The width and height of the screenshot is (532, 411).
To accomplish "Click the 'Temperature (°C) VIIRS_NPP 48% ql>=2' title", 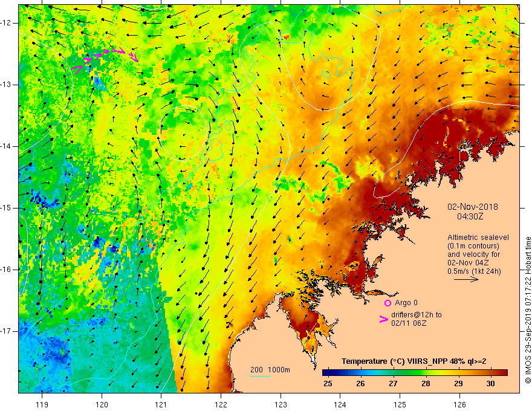I will [x=414, y=361].
